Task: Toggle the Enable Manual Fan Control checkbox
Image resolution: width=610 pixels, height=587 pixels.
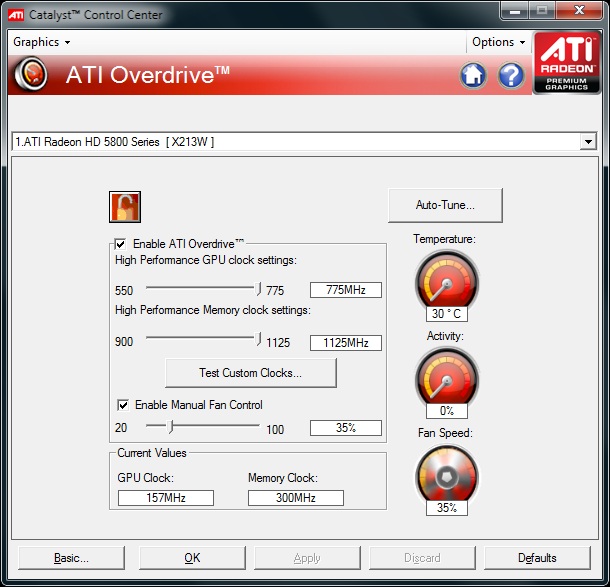Action: pyautogui.click(x=123, y=405)
